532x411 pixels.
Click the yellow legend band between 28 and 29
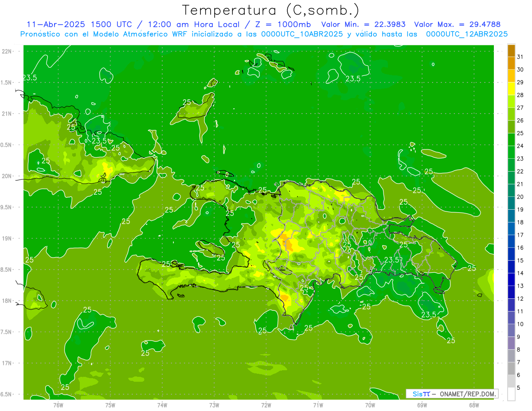pyautogui.click(x=511, y=89)
